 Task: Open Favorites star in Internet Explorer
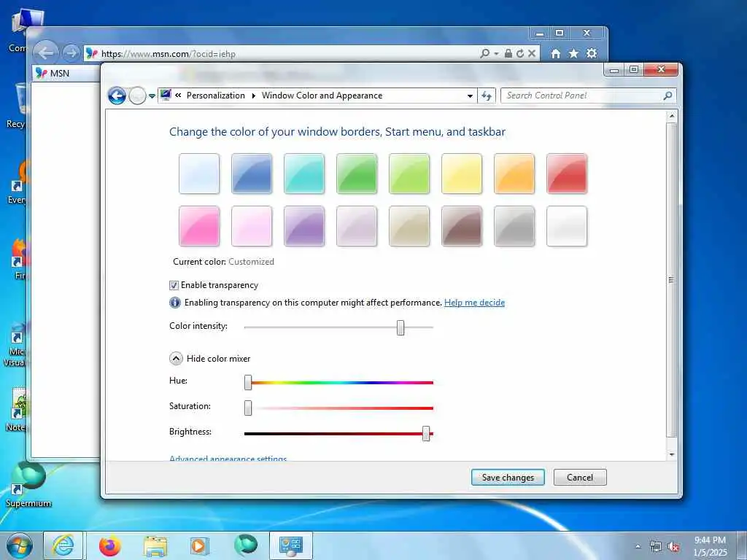click(573, 53)
